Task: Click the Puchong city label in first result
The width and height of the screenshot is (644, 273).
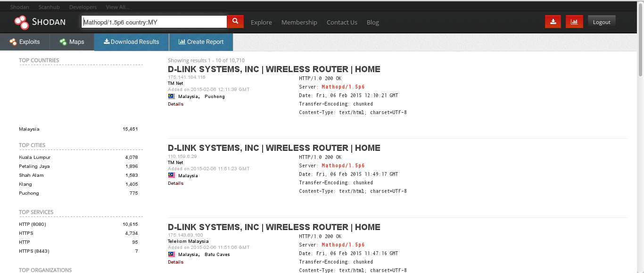Action: [x=215, y=97]
